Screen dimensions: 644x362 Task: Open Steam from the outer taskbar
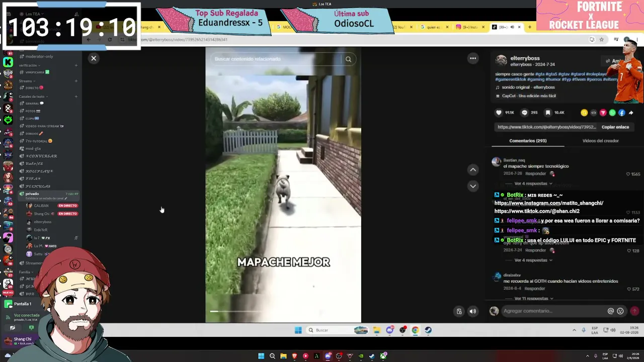(372, 356)
